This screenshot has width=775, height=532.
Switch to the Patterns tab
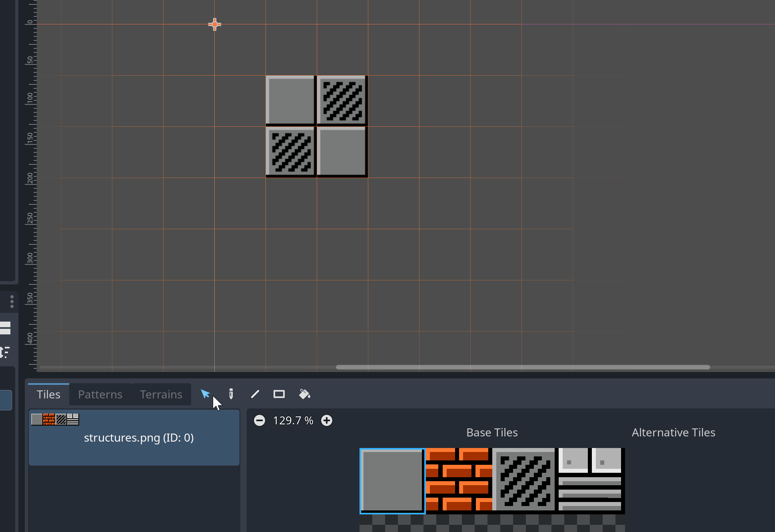point(100,394)
